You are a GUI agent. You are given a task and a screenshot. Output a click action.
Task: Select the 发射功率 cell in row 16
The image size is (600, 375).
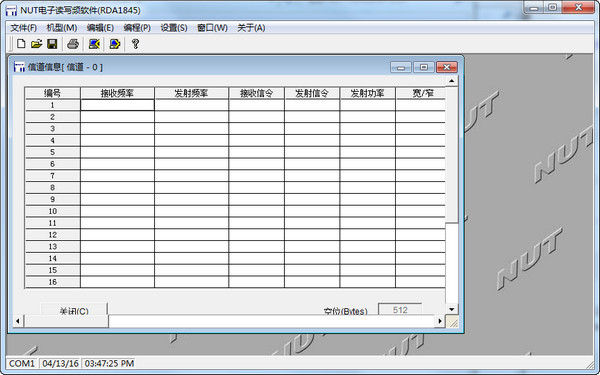tap(367, 282)
